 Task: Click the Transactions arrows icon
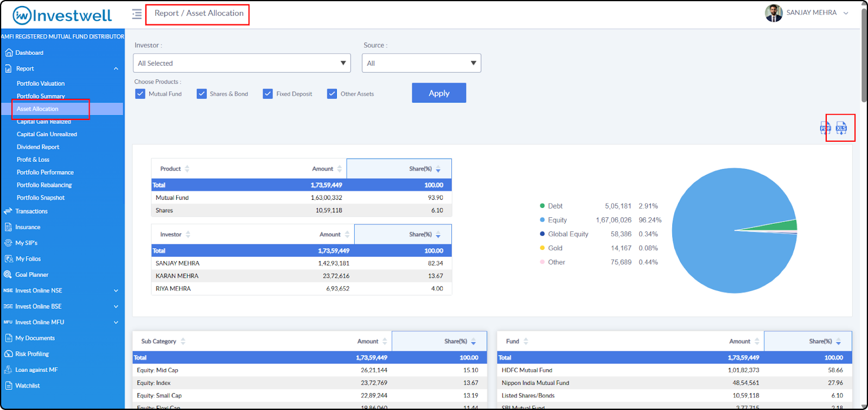point(8,211)
